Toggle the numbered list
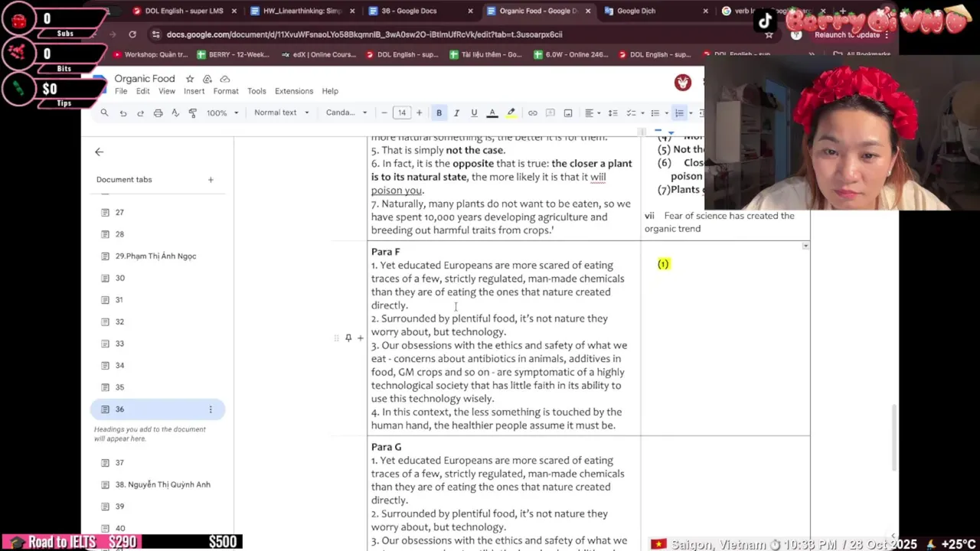The image size is (980, 551). (679, 112)
